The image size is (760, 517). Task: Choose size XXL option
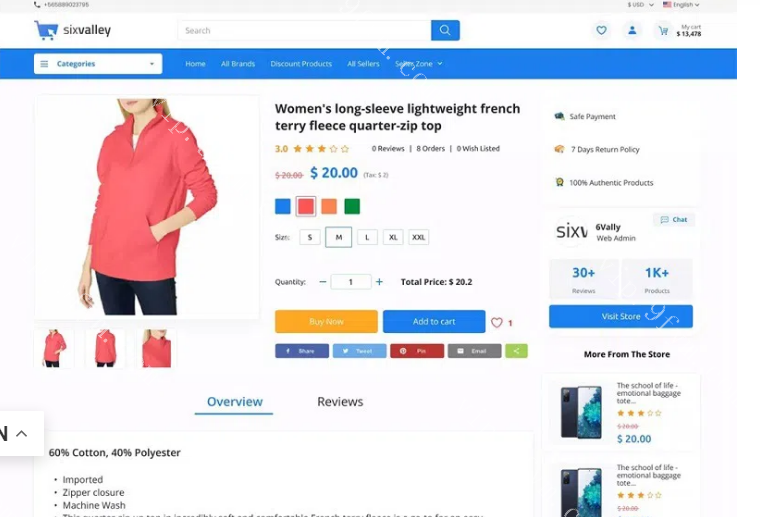click(419, 237)
